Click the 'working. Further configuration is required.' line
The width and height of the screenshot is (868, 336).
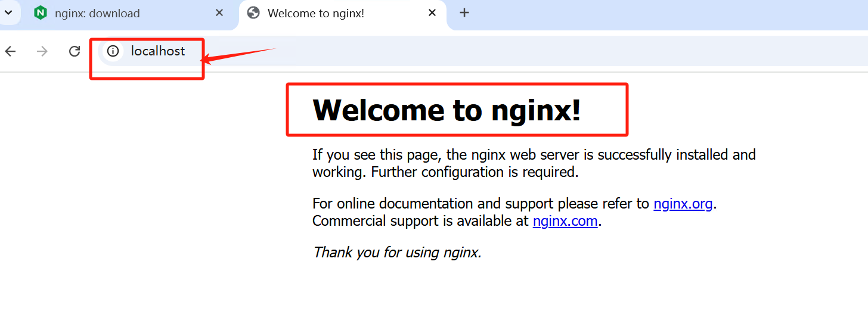tap(445, 173)
